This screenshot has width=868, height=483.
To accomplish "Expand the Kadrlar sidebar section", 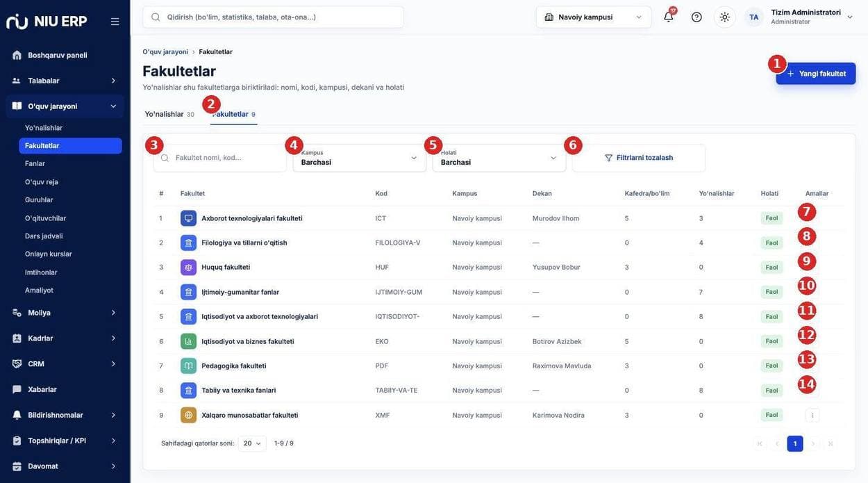I will point(65,338).
